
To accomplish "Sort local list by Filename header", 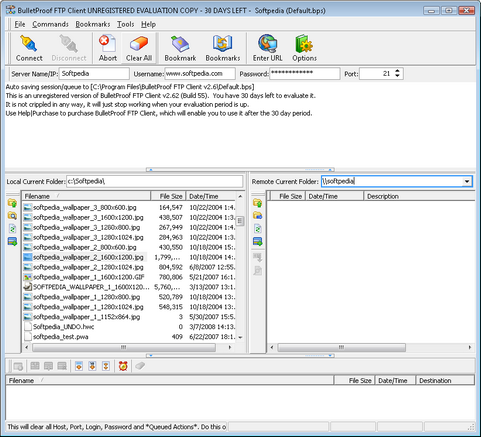I will (86, 196).
